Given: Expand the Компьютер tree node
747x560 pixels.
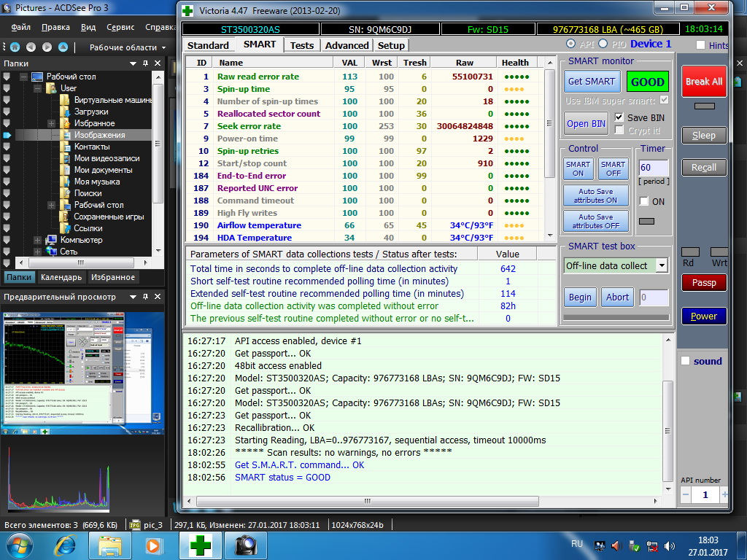Looking at the screenshot, I should [37, 240].
